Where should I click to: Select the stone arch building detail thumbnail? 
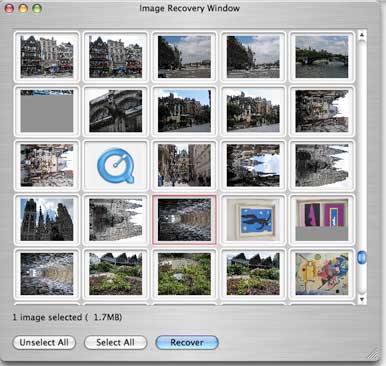click(x=115, y=111)
